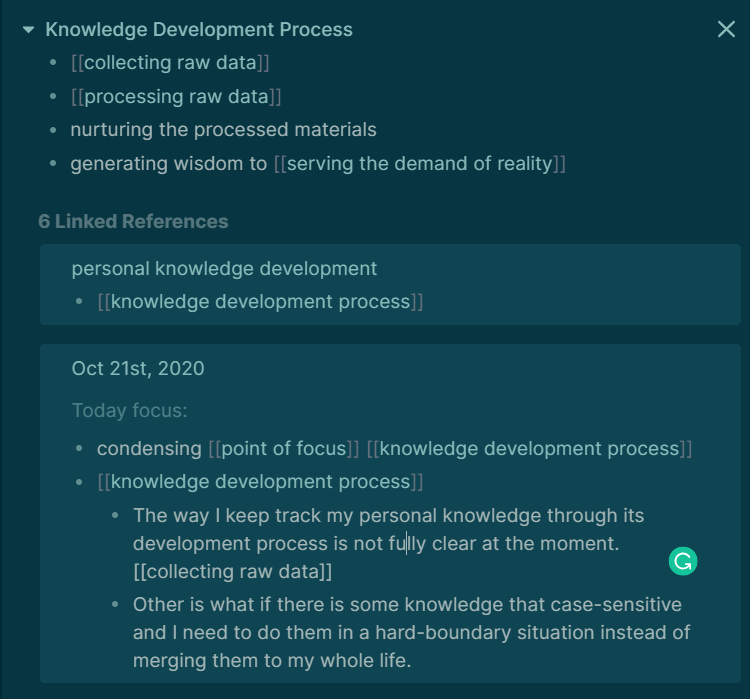Follow the serving the demand of reality link
The image size is (750, 699).
(419, 164)
